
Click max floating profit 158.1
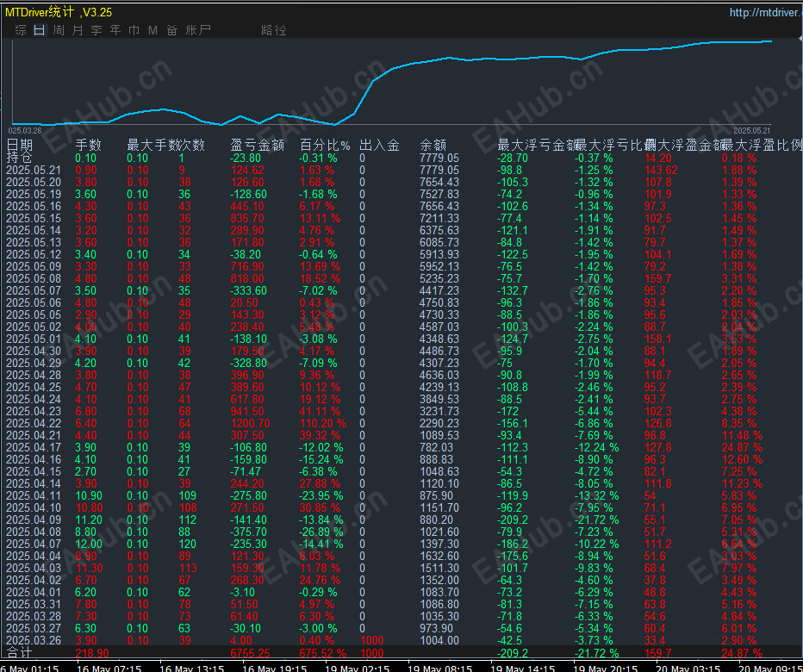[657, 339]
